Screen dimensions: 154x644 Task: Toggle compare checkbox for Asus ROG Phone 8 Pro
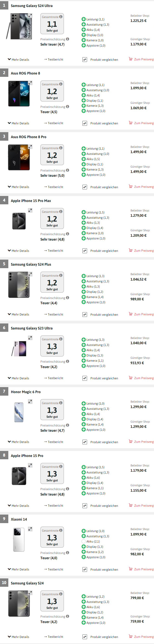pos(85,187)
